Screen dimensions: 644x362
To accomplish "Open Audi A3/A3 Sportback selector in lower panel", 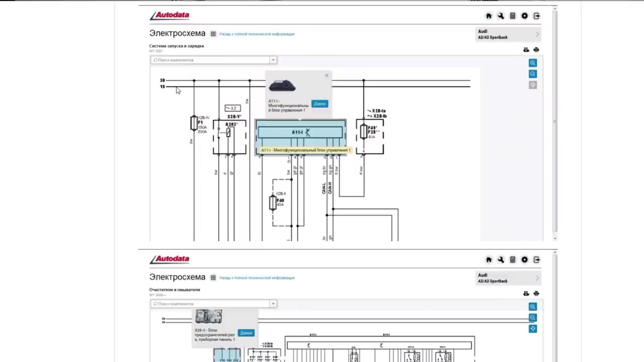I will [x=509, y=278].
